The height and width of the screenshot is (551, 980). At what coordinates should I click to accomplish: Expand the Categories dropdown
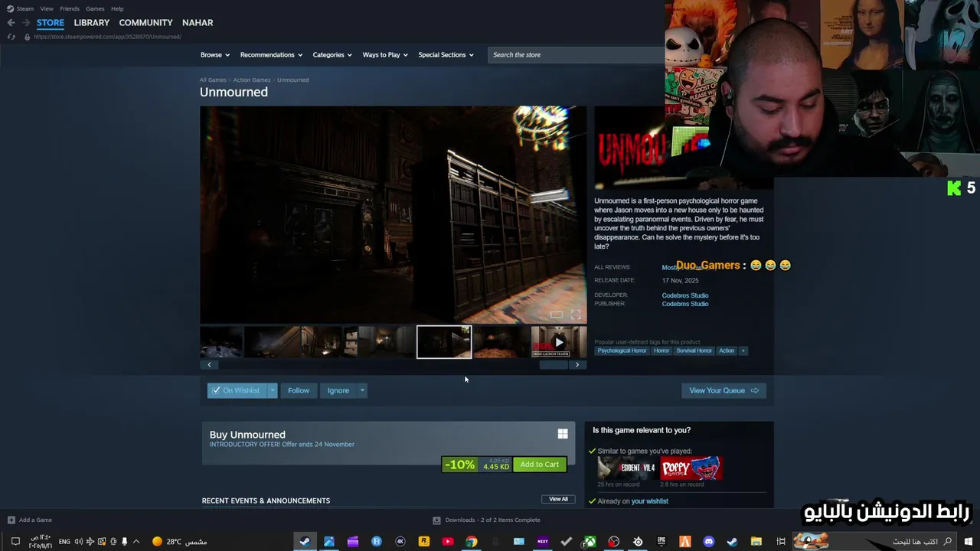[x=332, y=55]
